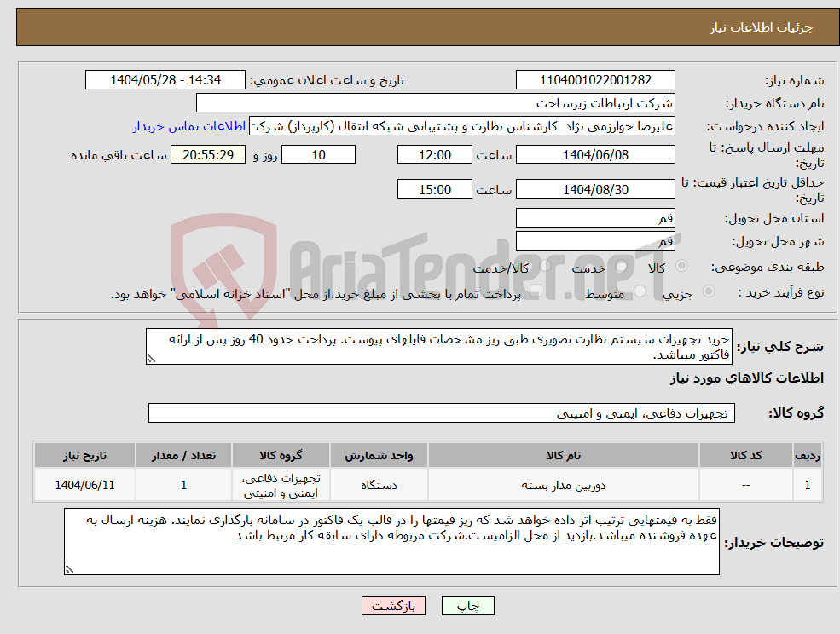Click the description text area resize handle
840x634 pixels.
(x=151, y=360)
